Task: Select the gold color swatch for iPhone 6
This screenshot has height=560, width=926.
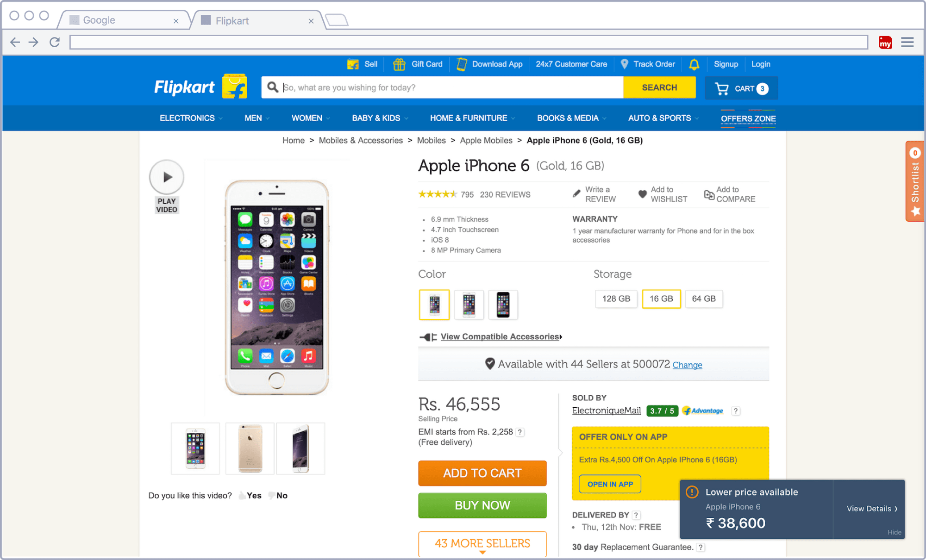Action: click(434, 304)
